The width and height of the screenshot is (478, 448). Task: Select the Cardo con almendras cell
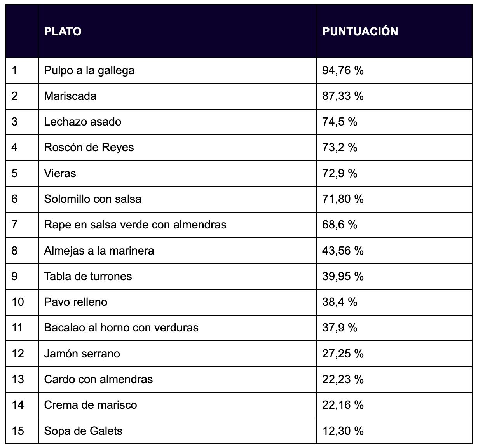(x=99, y=379)
